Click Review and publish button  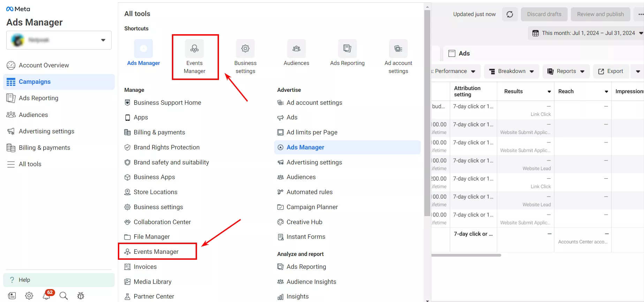click(x=600, y=14)
